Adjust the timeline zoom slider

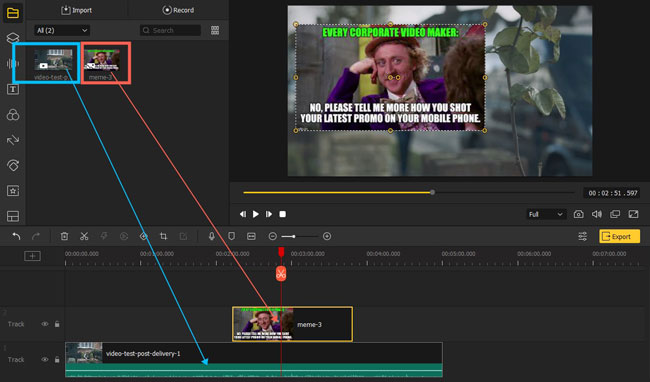pos(293,236)
